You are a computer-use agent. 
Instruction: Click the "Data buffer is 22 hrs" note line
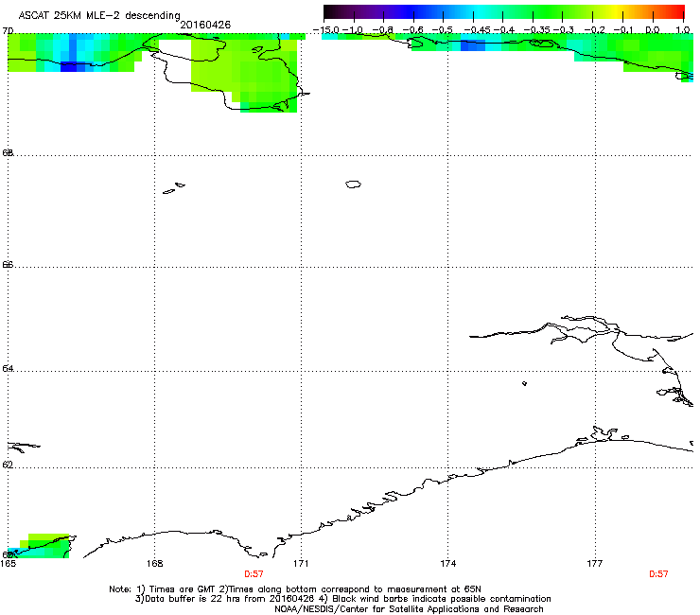pos(342,599)
